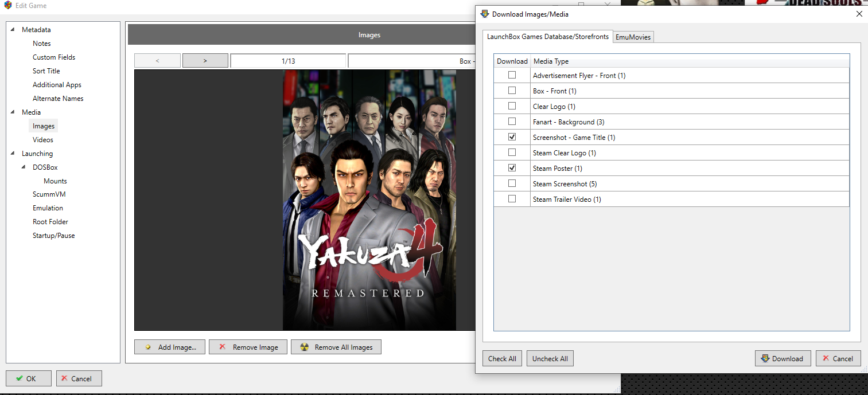The height and width of the screenshot is (395, 868).
Task: Collapse the Media tree node
Action: point(13,112)
